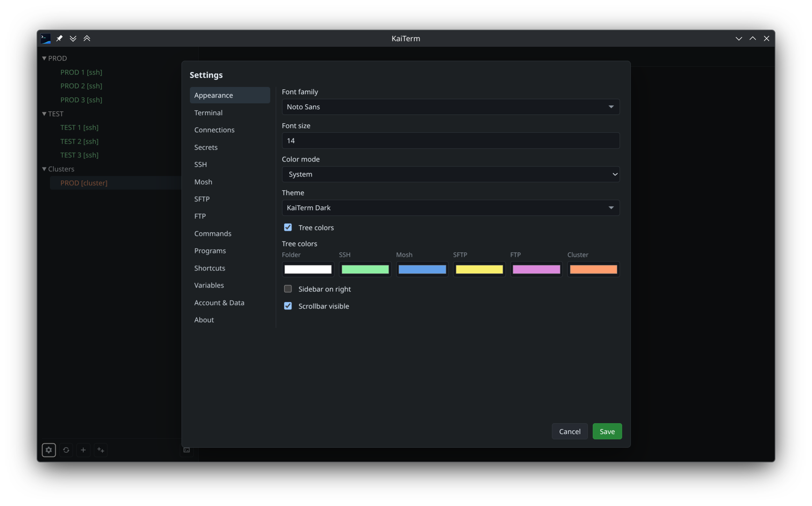This screenshot has width=812, height=506.
Task: Click the terminal panel icon at sidebar bottom
Action: pyautogui.click(x=187, y=450)
